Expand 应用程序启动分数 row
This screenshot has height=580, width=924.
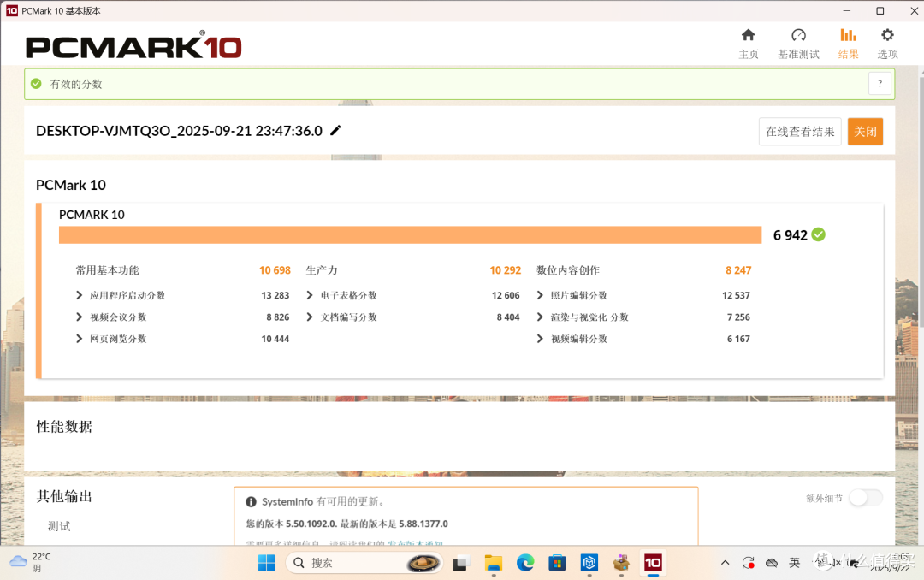point(79,295)
